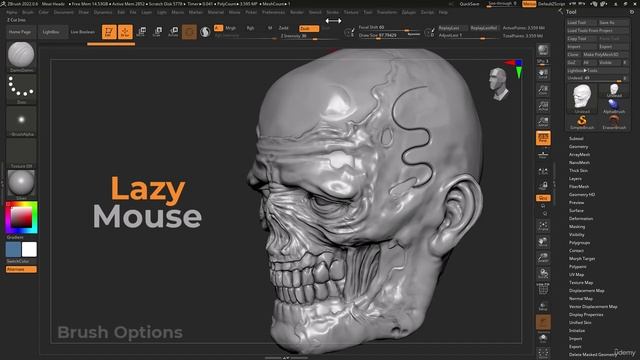Expand the Displacement Map sub-palette

(587, 291)
